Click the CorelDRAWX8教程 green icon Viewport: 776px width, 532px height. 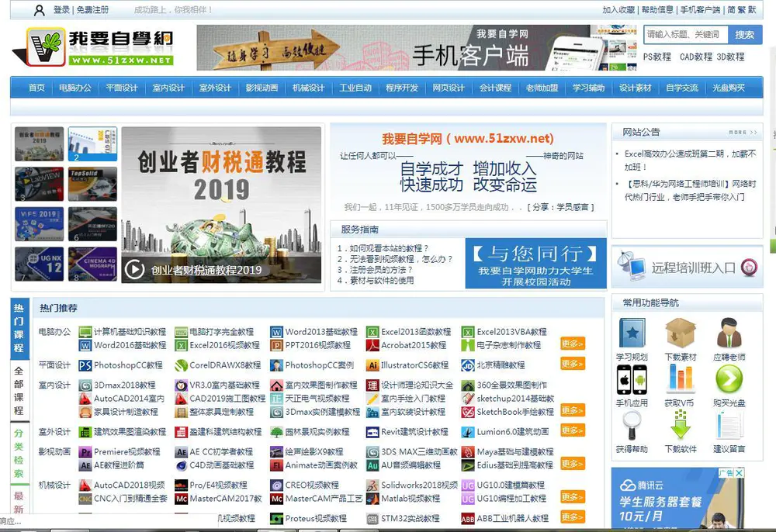[181, 365]
